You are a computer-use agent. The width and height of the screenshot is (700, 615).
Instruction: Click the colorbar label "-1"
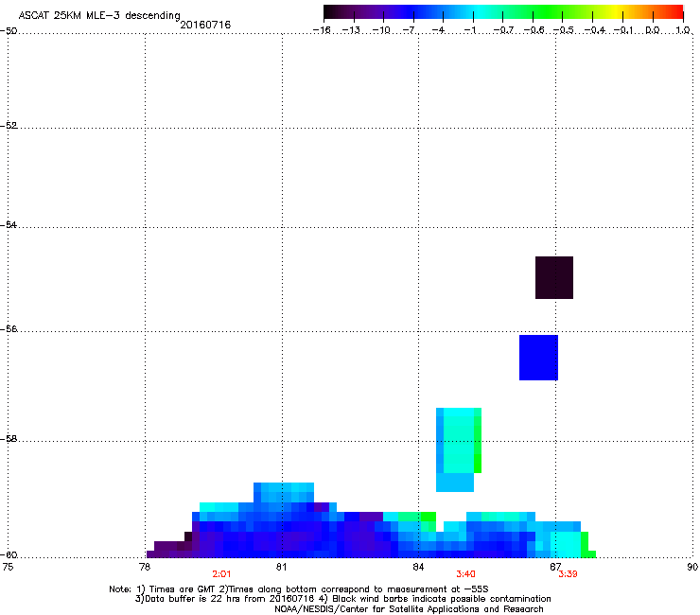pyautogui.click(x=469, y=30)
